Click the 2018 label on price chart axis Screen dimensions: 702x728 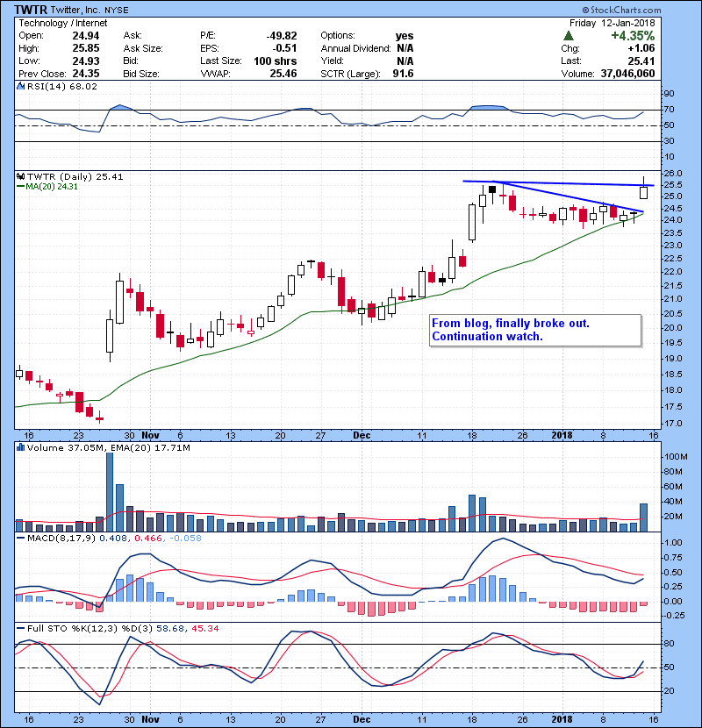click(x=562, y=435)
